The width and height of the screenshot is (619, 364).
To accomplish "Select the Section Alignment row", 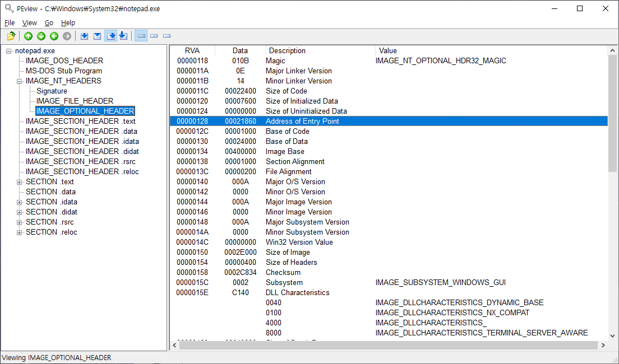I will click(389, 162).
